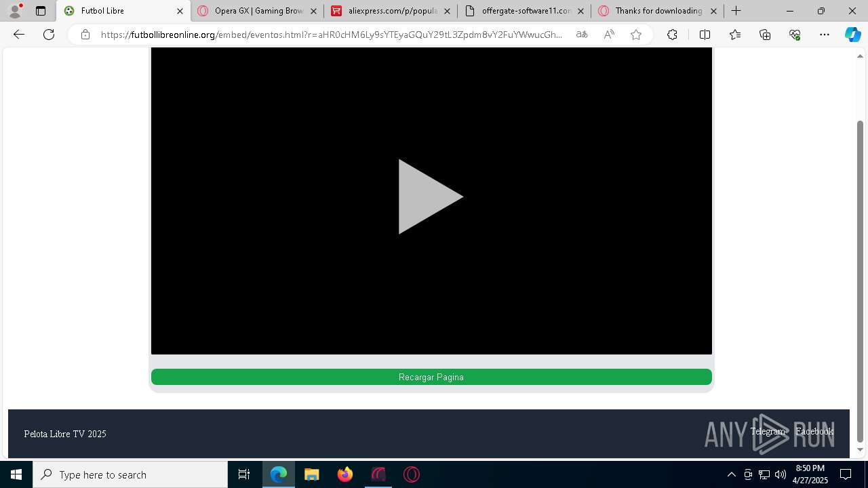Play the video in the embedded player

coord(431,197)
